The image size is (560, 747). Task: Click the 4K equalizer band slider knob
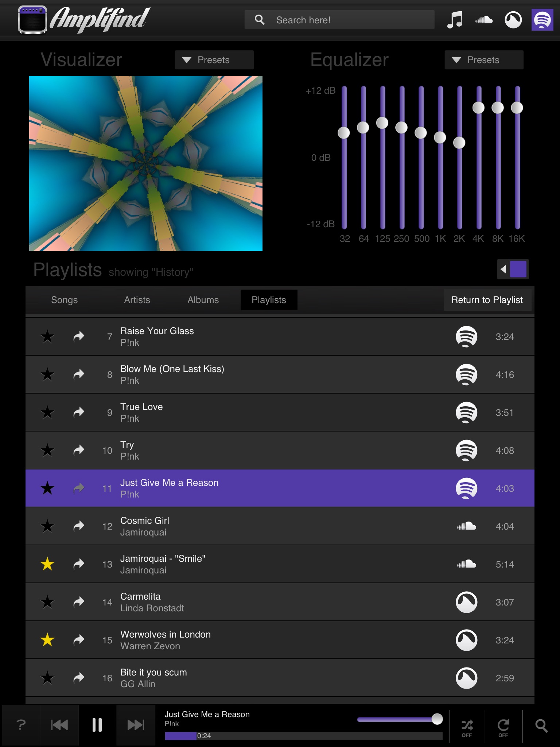click(478, 108)
